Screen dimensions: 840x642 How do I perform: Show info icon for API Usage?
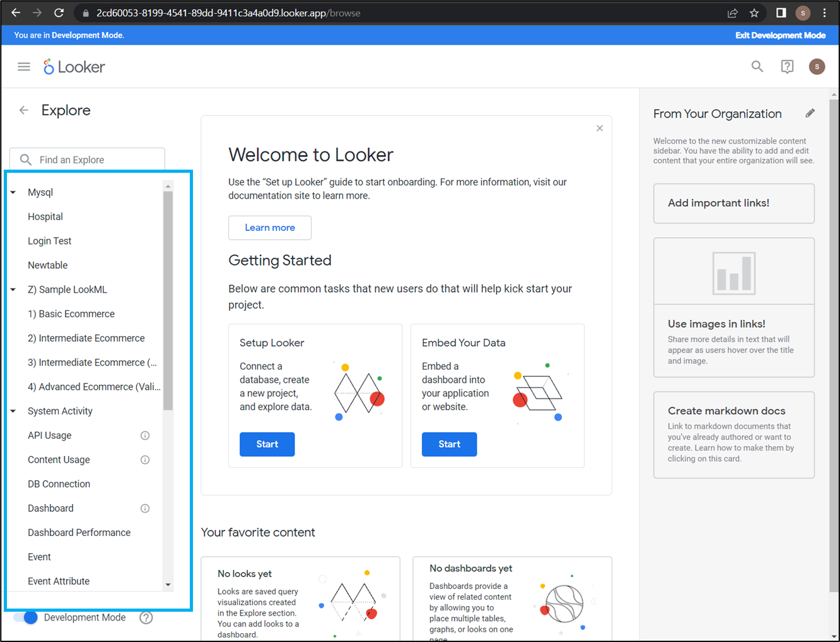(x=145, y=435)
